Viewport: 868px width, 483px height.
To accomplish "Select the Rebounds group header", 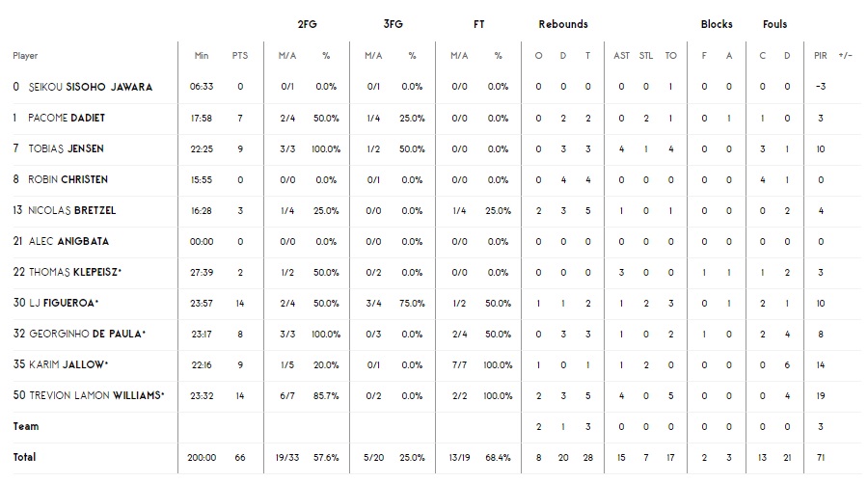I will (563, 24).
